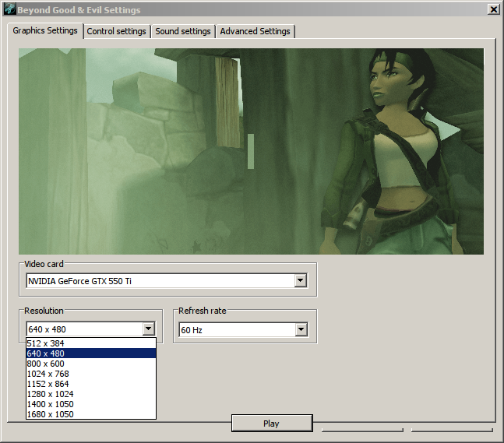
Task: Open the Advanced Settings tab
Action: click(256, 31)
